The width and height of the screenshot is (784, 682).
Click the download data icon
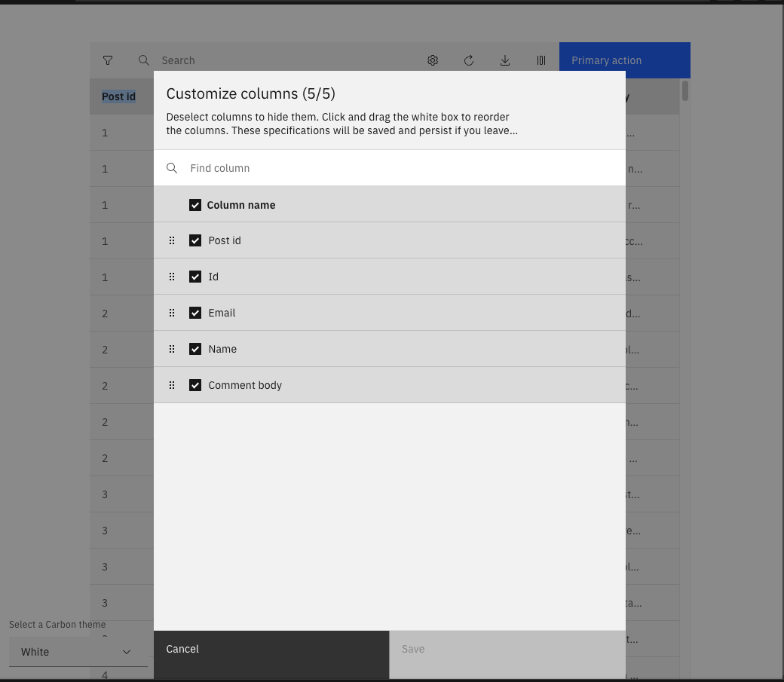pyautogui.click(x=505, y=60)
